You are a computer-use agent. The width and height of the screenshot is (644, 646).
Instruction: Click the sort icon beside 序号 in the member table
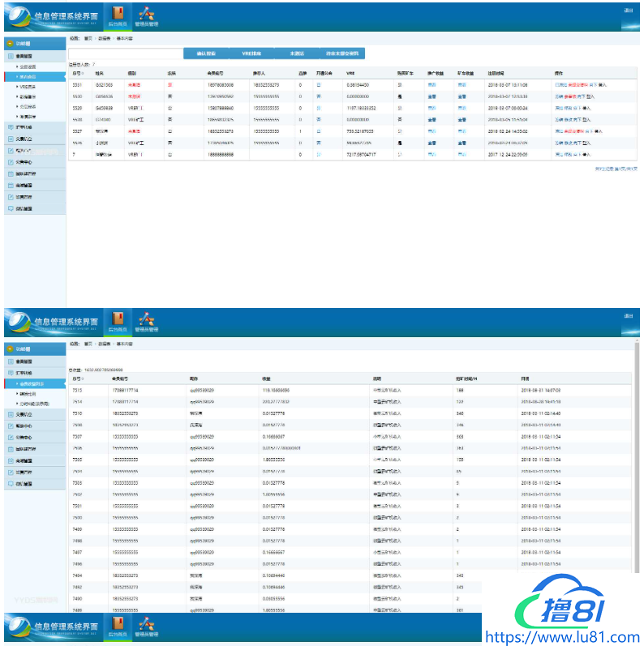coord(83,73)
